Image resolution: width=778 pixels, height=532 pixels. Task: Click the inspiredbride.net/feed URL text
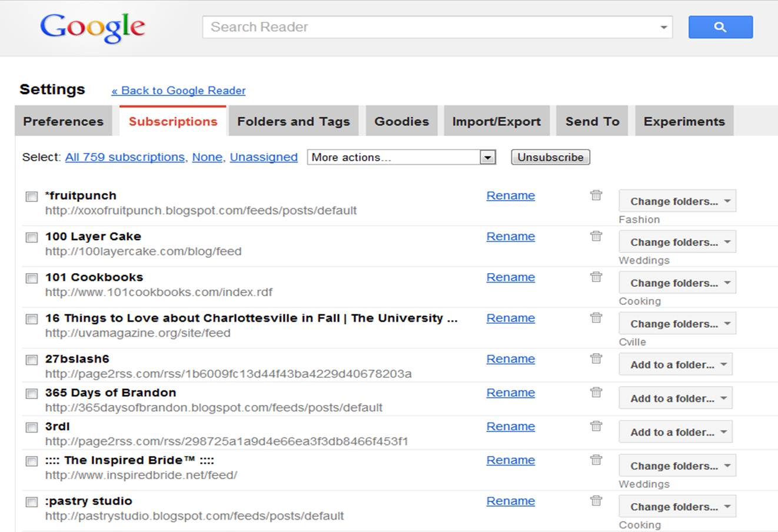coord(141,475)
